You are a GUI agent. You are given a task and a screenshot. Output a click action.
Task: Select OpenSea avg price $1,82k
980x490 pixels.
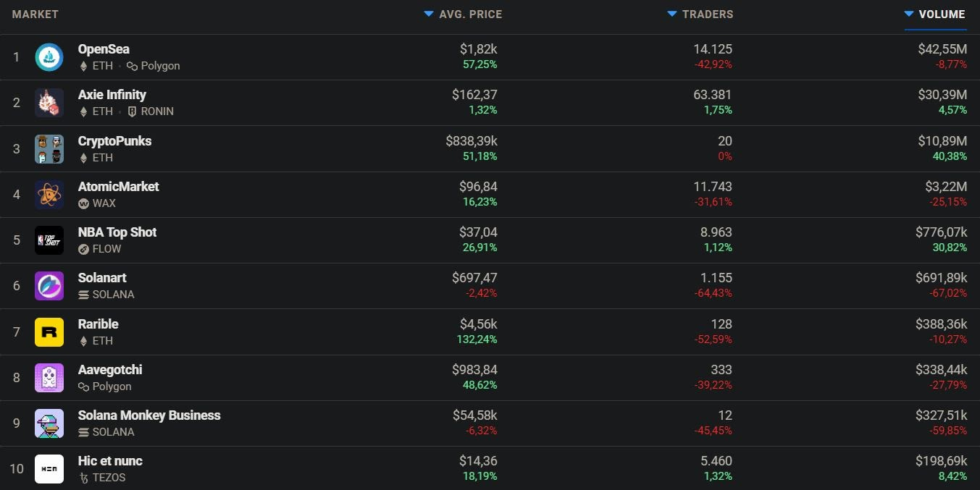pyautogui.click(x=479, y=49)
